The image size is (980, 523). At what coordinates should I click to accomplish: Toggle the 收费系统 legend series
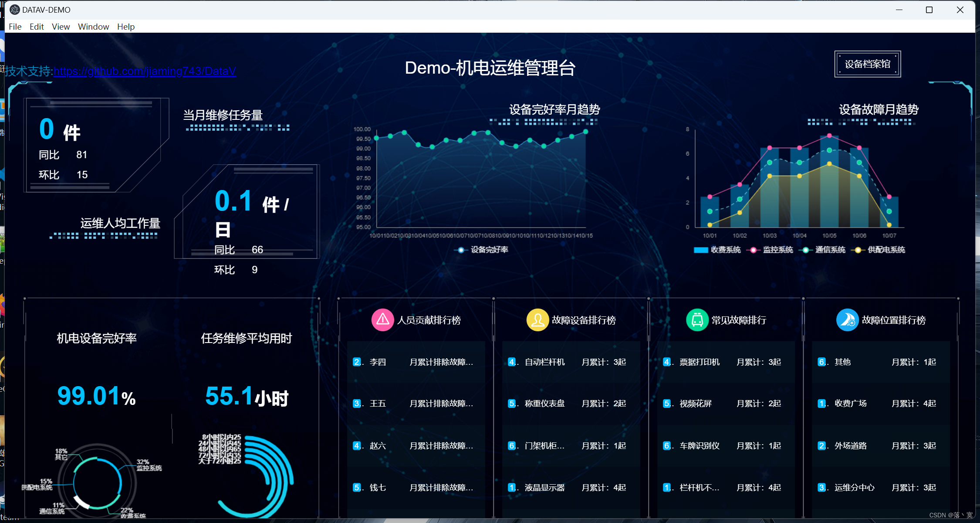[717, 250]
